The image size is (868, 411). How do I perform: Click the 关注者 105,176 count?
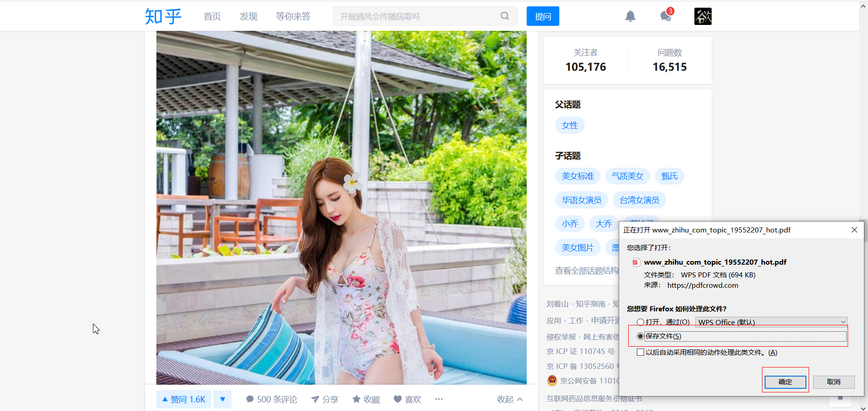[x=586, y=60]
